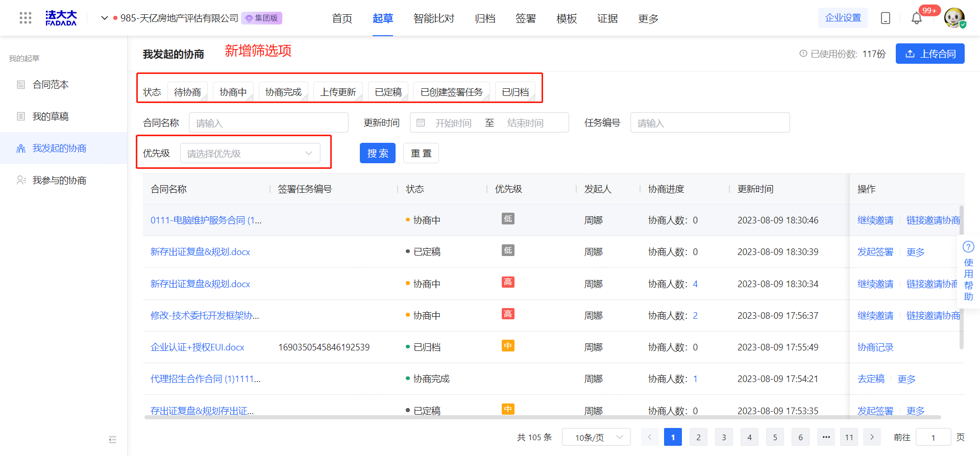Open the nine-dot app grid menu
The image size is (980, 456).
point(26,18)
